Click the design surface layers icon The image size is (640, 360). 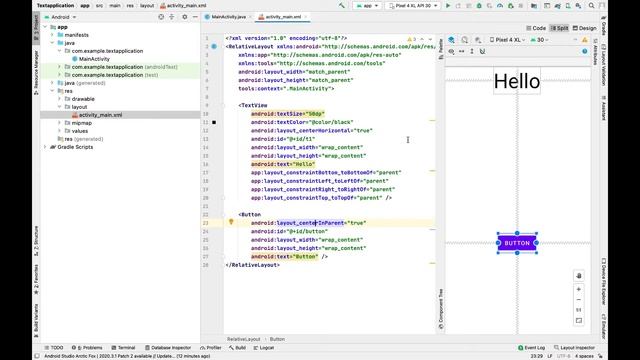[451, 40]
